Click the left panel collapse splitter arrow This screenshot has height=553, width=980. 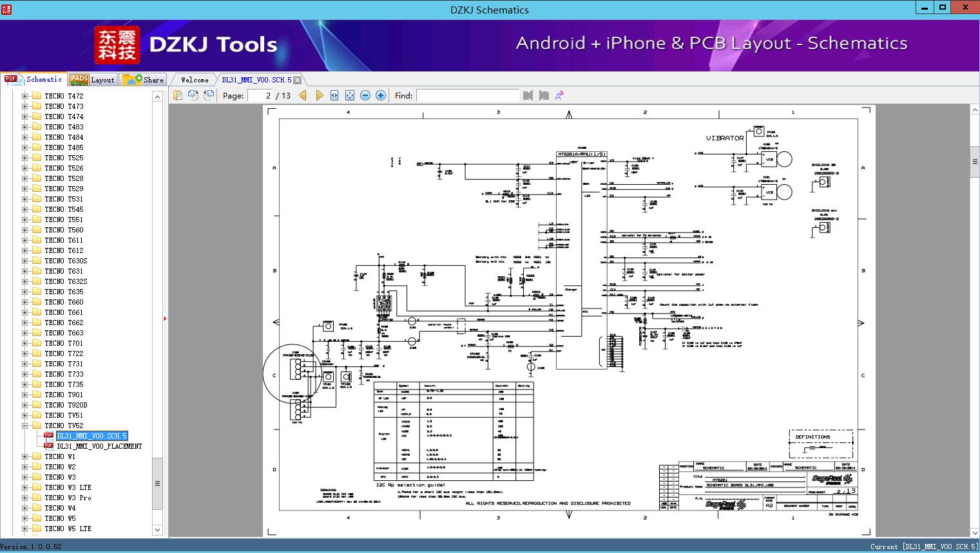point(166,319)
